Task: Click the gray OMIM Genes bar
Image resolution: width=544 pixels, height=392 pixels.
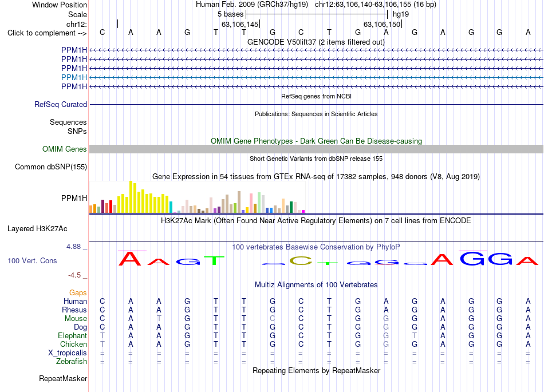Action: click(316, 149)
